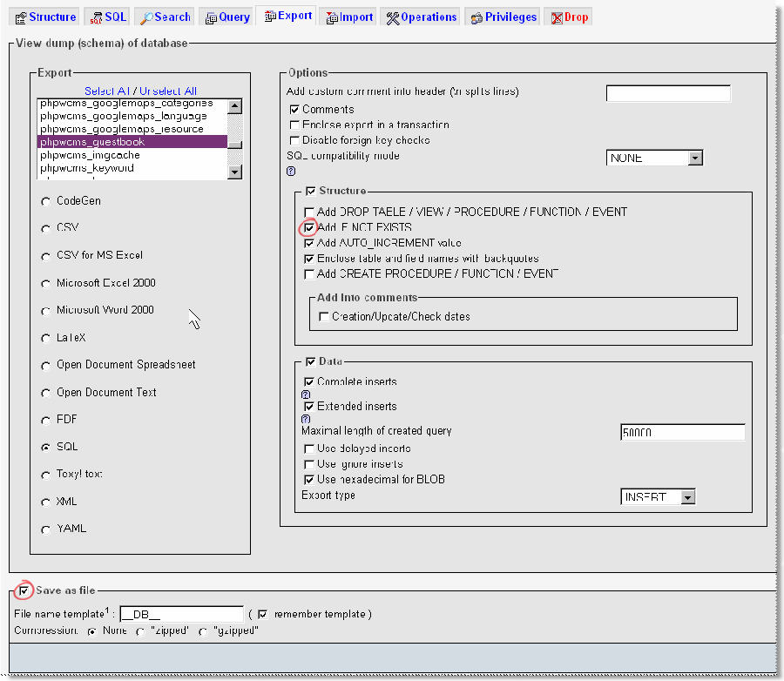Image resolution: width=784 pixels, height=681 pixels.
Task: Select the Microsoft Excel 2000 format
Action: (44, 283)
